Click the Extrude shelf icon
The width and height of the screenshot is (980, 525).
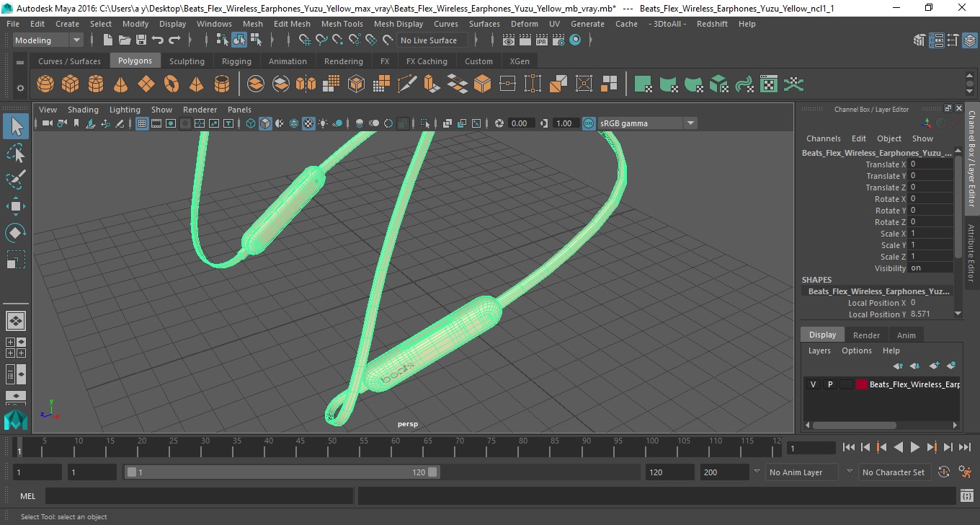[x=432, y=84]
